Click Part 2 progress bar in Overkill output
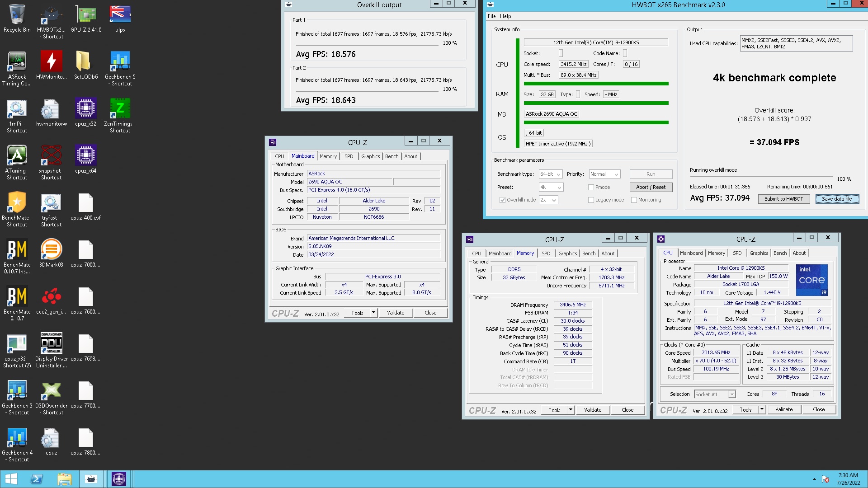Viewport: 868px width, 488px height. [x=367, y=91]
